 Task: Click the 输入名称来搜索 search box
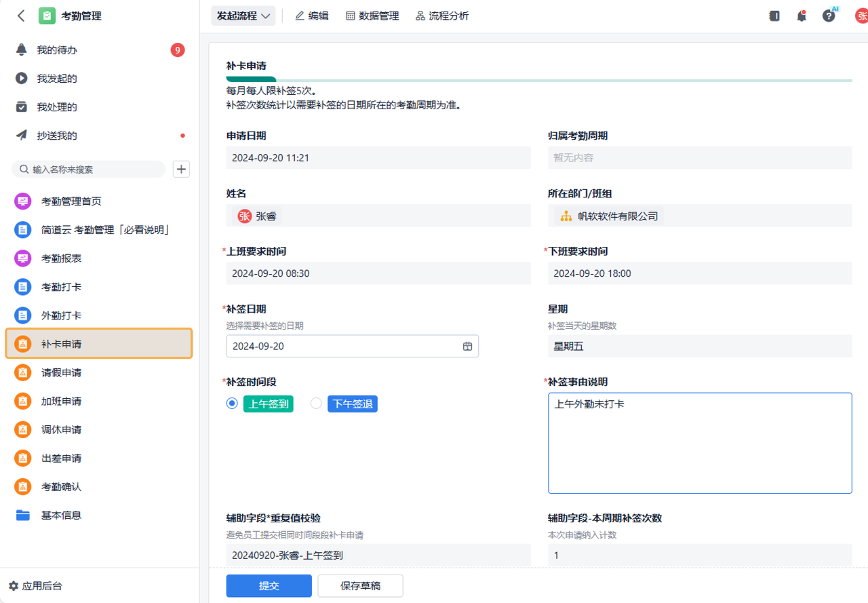pos(89,169)
